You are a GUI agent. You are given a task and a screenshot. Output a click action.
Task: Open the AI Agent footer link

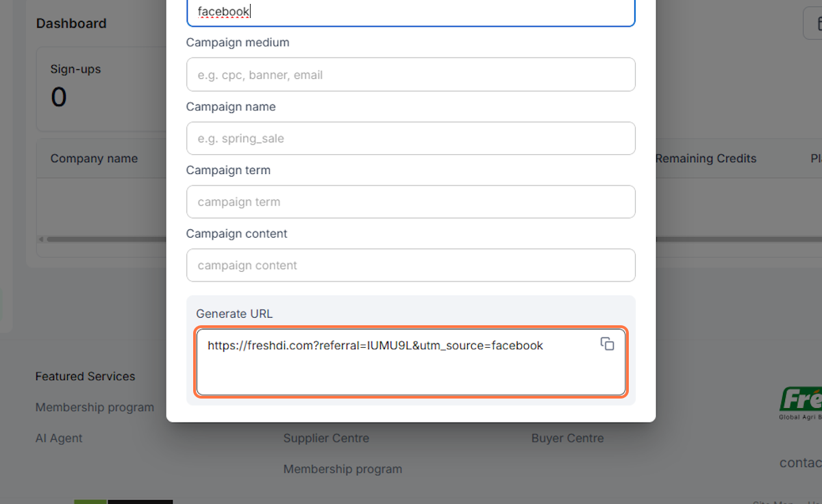[59, 438]
